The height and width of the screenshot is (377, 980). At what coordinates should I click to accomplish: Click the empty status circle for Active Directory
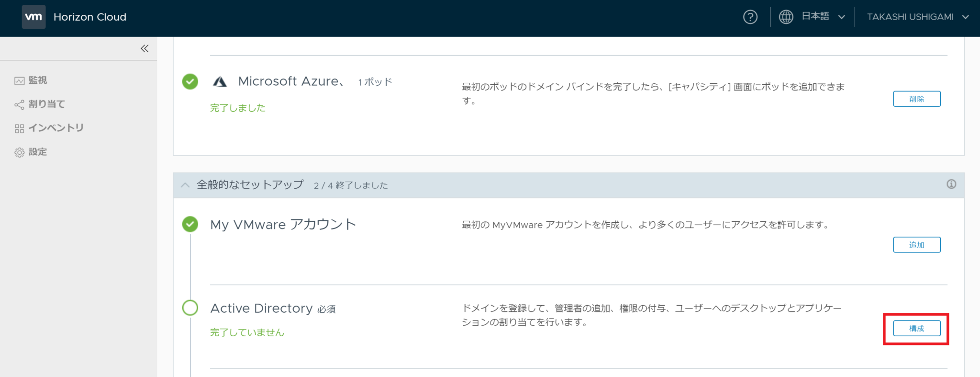click(x=190, y=308)
